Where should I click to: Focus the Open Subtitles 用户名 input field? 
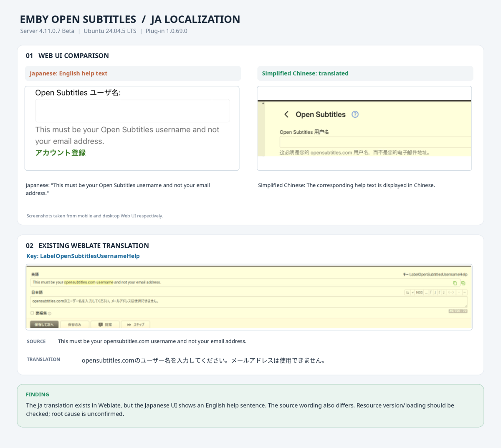(375, 142)
